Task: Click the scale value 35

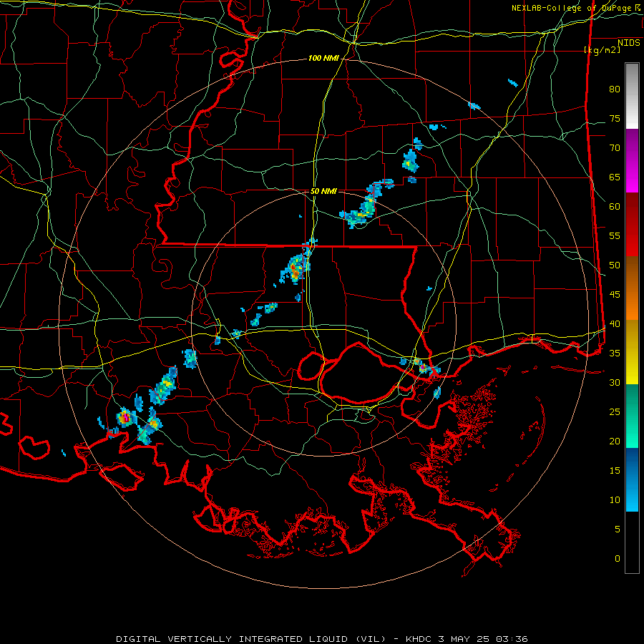Action: (x=615, y=353)
